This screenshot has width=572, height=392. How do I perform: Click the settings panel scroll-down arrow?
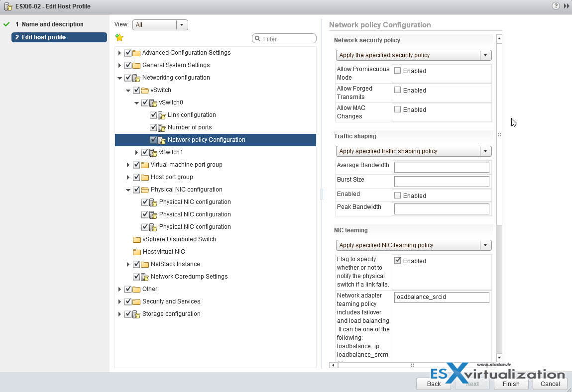coord(499,358)
